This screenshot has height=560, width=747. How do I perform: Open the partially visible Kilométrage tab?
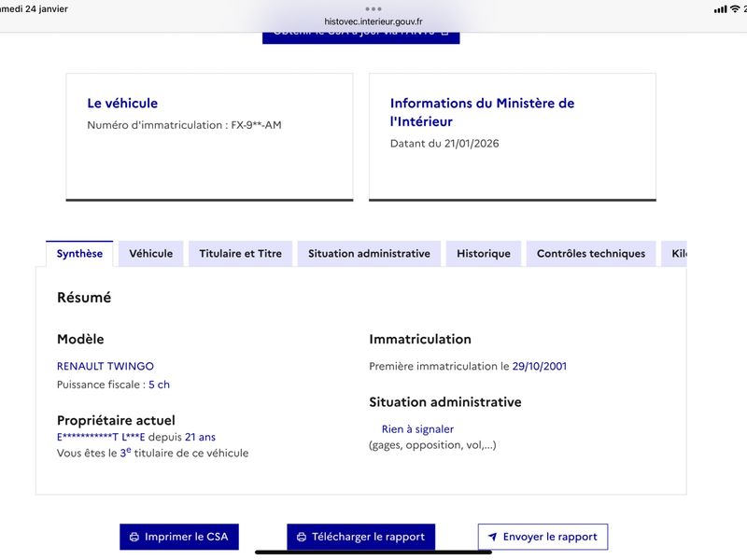pos(676,254)
